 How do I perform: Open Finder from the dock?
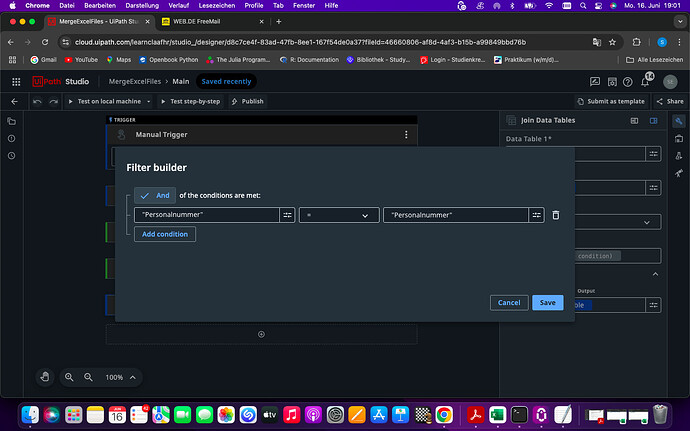point(30,415)
